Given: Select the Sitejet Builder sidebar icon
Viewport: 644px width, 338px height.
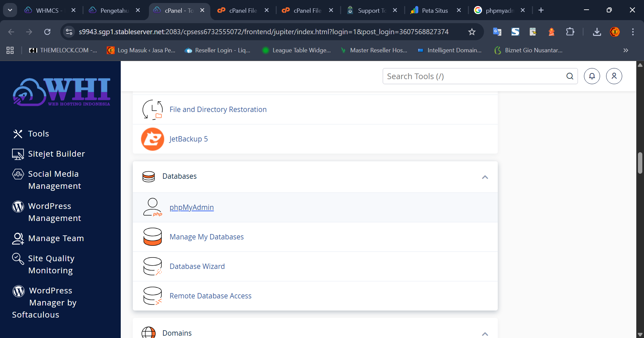Looking at the screenshot, I should tap(18, 154).
